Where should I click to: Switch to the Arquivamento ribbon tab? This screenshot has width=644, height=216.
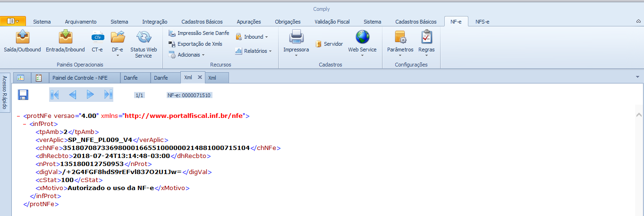81,22
